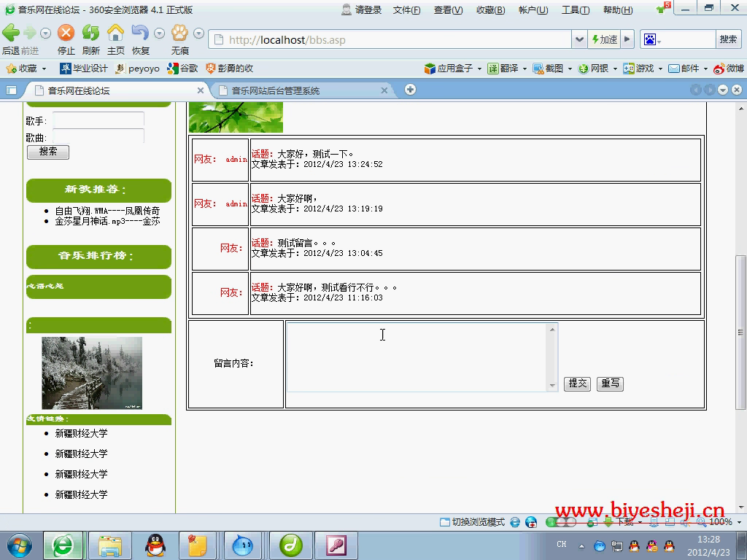Expand the 应用盒子 dropdown

479,69
